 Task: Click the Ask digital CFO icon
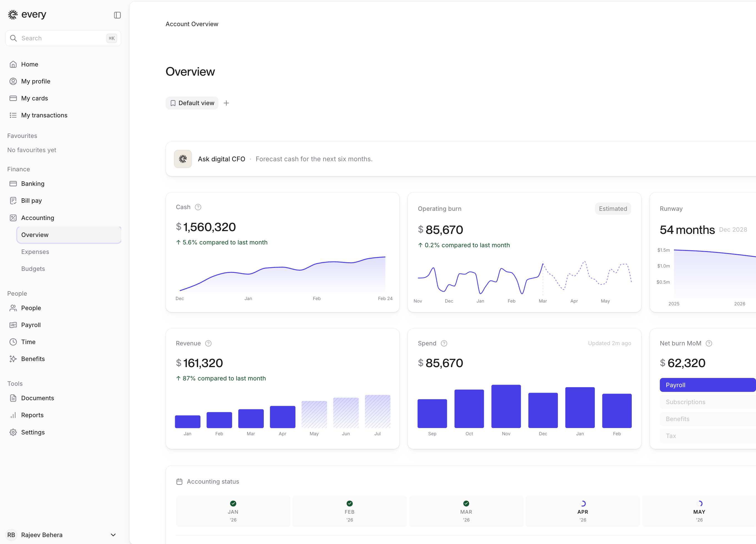[x=183, y=159]
